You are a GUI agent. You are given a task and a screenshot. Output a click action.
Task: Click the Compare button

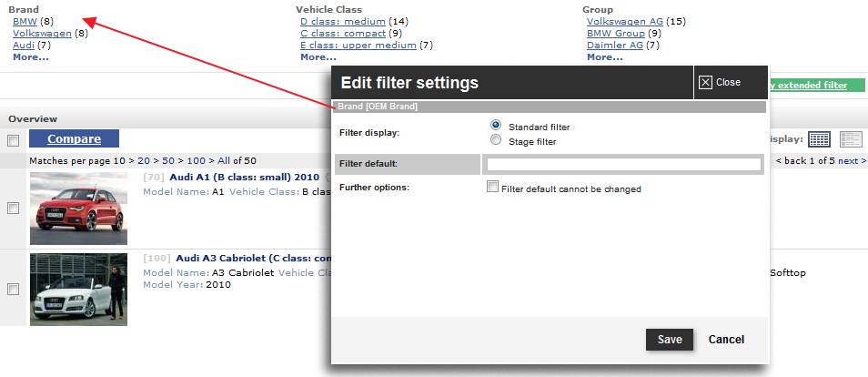75,139
